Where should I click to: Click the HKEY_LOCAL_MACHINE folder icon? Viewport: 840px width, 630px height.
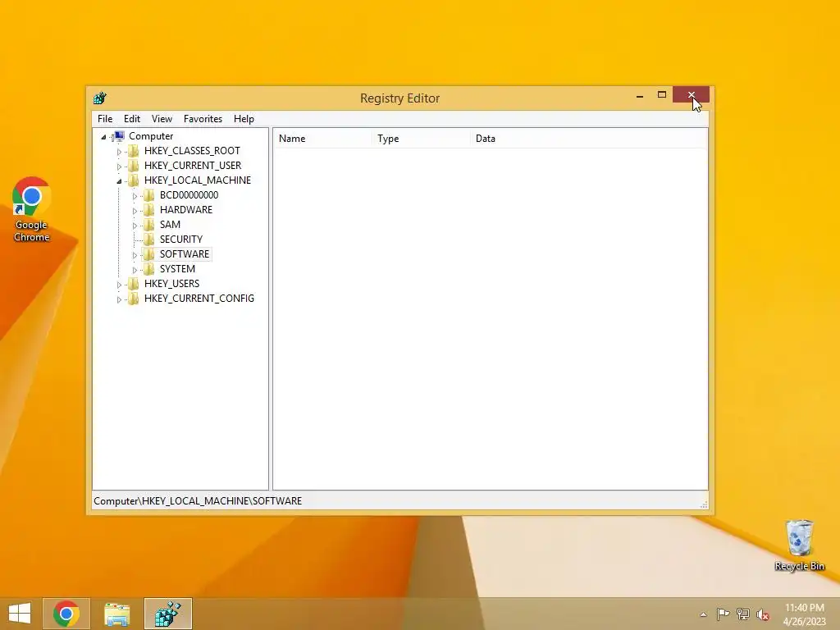(x=134, y=180)
